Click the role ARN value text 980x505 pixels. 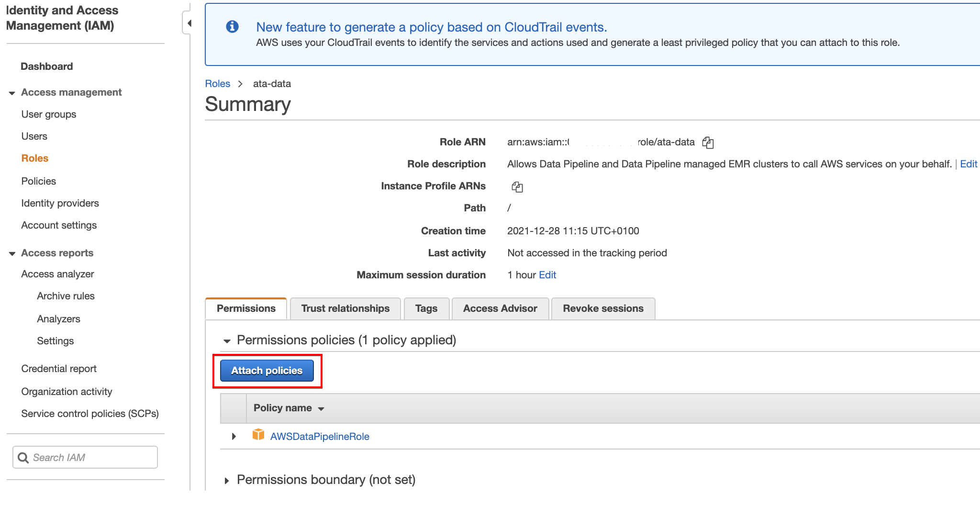click(x=601, y=142)
